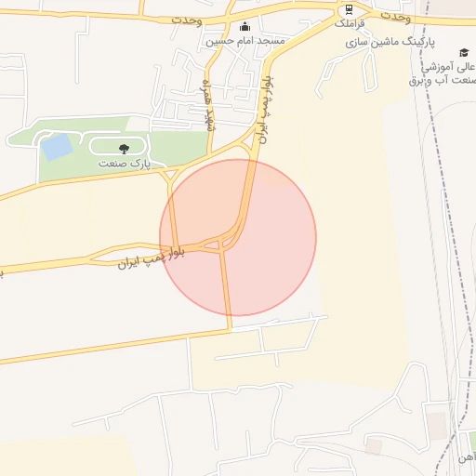Select the blue pond in the park
The width and height of the screenshot is (476, 476).
click(57, 147)
